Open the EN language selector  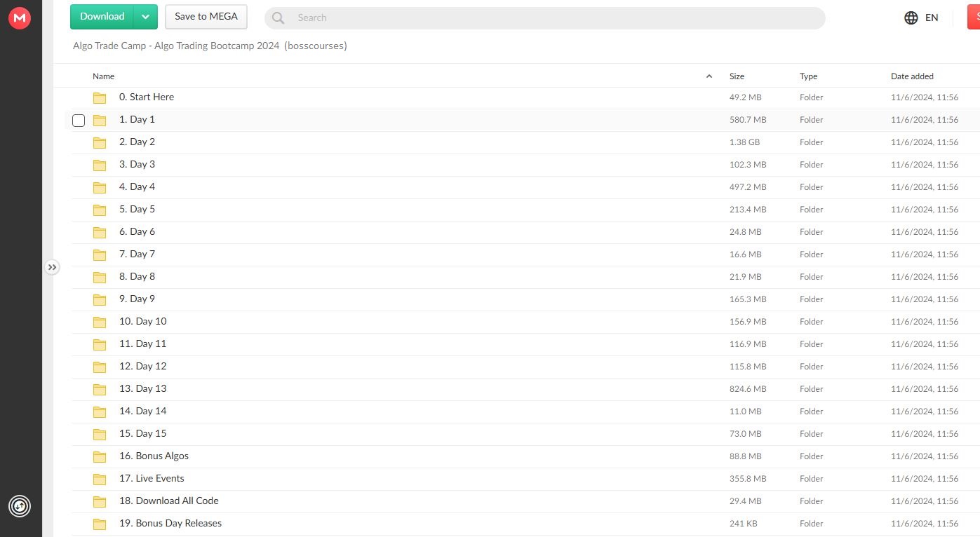click(x=932, y=18)
